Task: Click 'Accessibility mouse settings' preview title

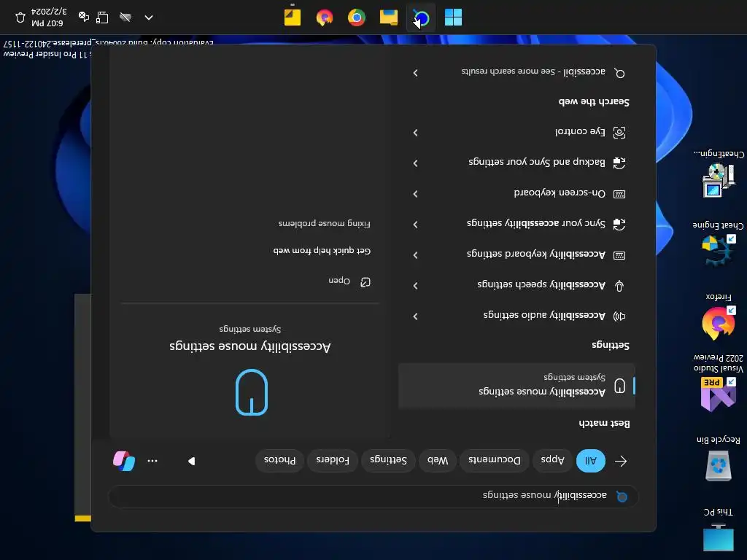Action: point(250,346)
